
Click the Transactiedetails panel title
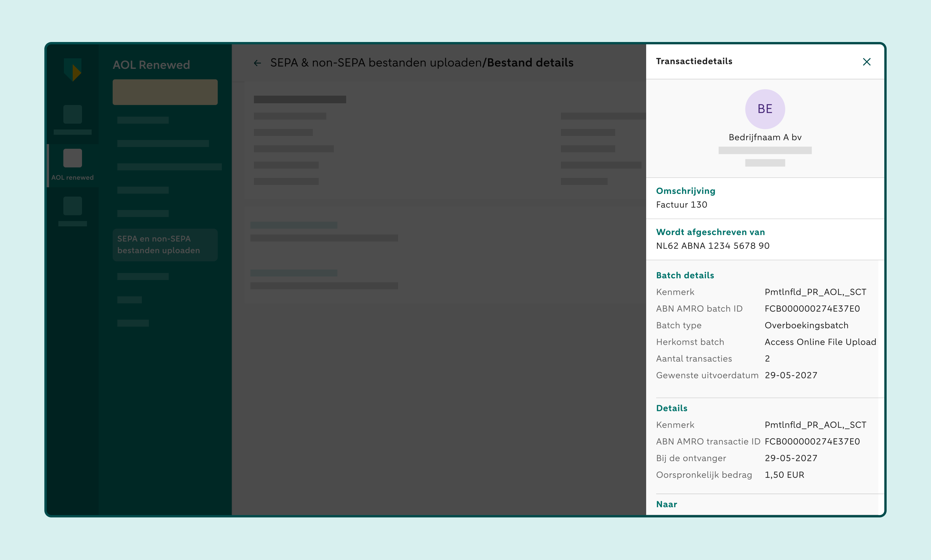(694, 61)
